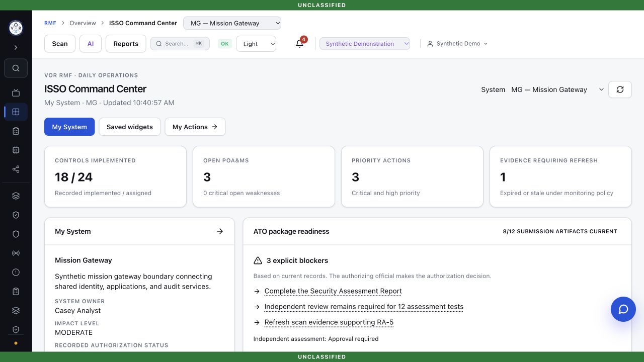Image resolution: width=644 pixels, height=362 pixels.
Task: Click the Updated 10:40:57 AM subtitle
Action: tap(138, 103)
